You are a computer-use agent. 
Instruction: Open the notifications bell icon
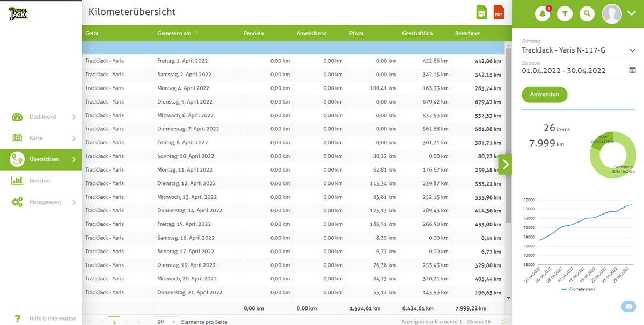pyautogui.click(x=543, y=14)
